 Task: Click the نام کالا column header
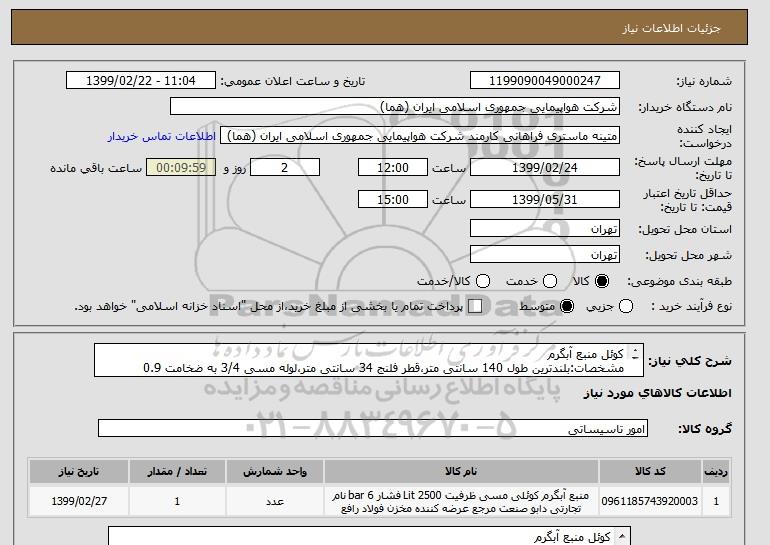click(461, 471)
